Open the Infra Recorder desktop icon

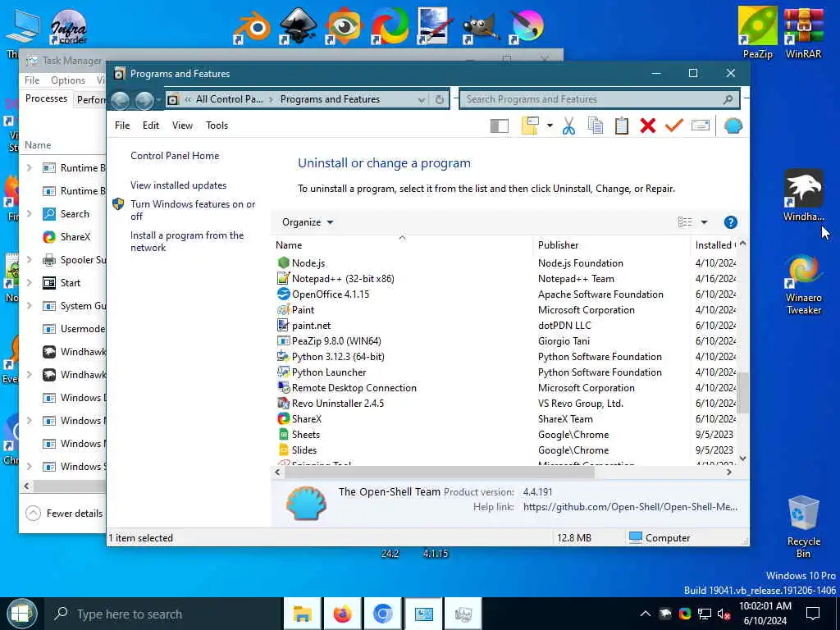coord(69,27)
